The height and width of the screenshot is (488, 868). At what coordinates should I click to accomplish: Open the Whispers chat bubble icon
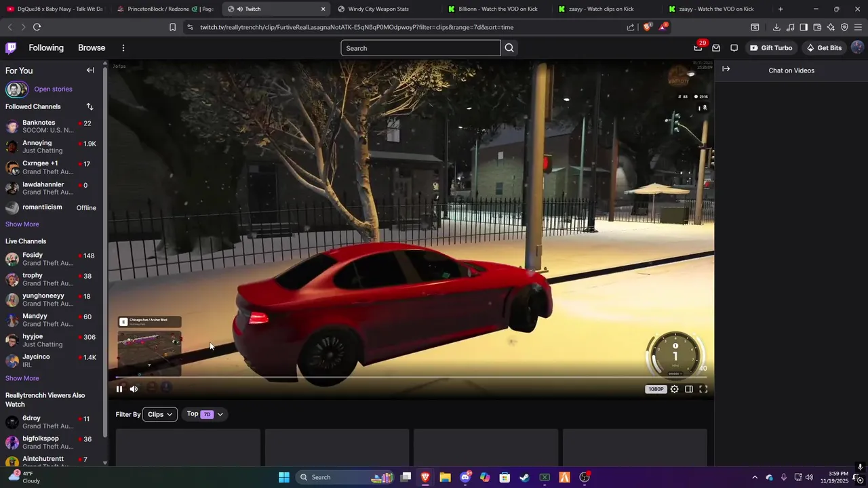734,48
